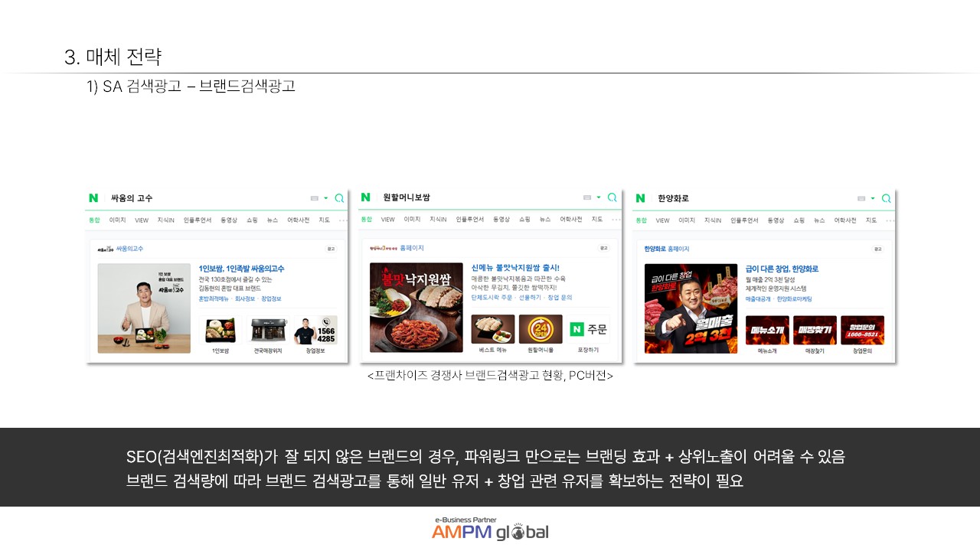This screenshot has height=551, width=980.
Task: Select the 이미지 tab in 싸움의 고수 results
Action: point(117,220)
